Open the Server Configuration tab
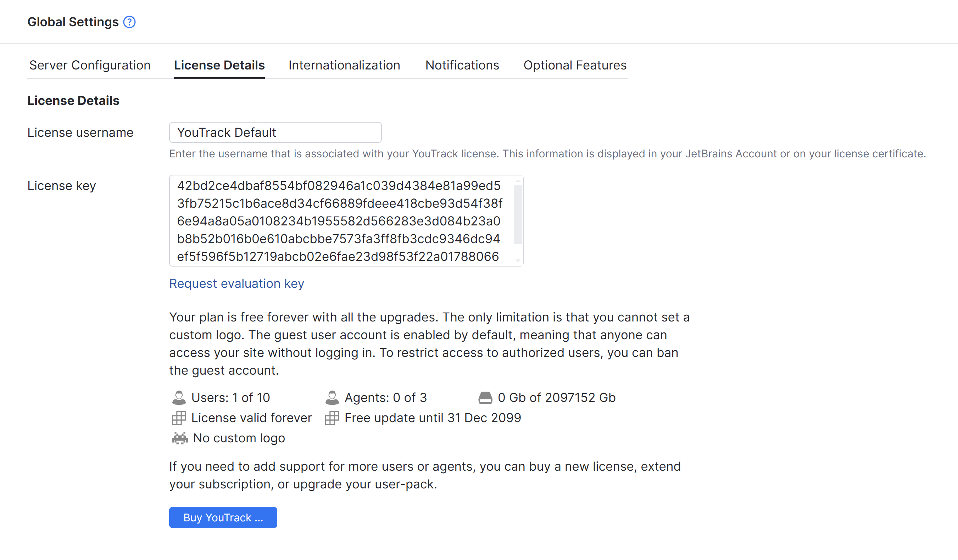The width and height of the screenshot is (958, 560). (x=90, y=65)
